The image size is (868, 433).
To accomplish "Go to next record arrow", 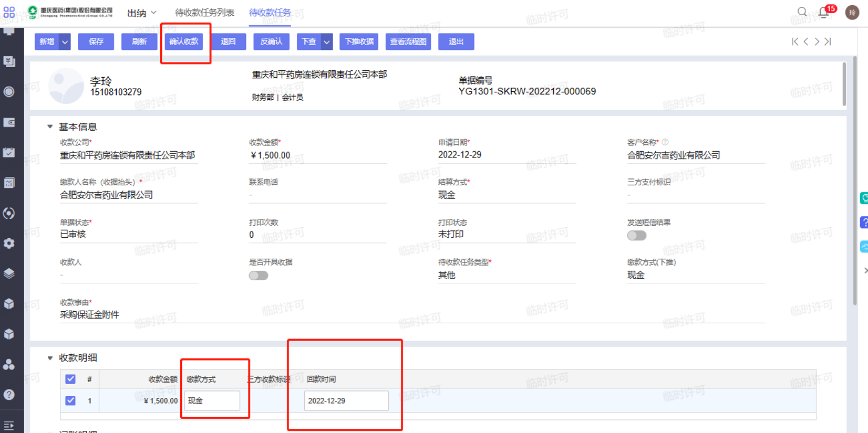I will (817, 41).
